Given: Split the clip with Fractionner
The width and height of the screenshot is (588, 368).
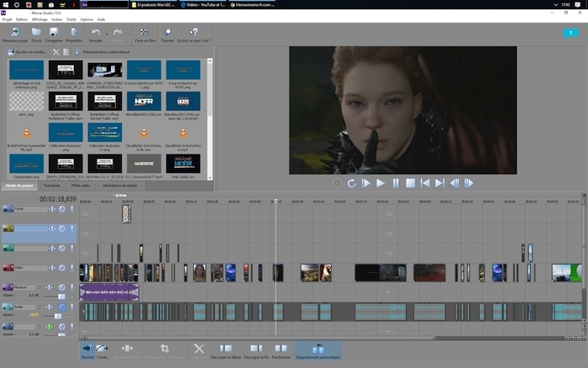Looking at the screenshot, I should click(281, 351).
